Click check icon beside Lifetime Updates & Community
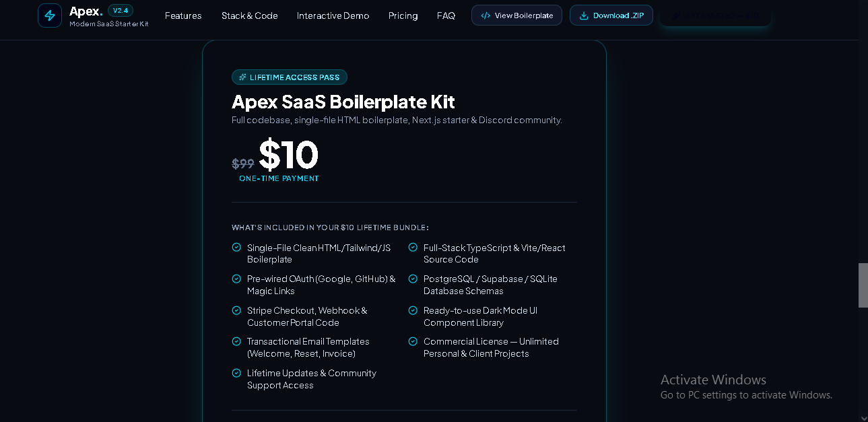Image resolution: width=868 pixels, height=422 pixels. (236, 373)
